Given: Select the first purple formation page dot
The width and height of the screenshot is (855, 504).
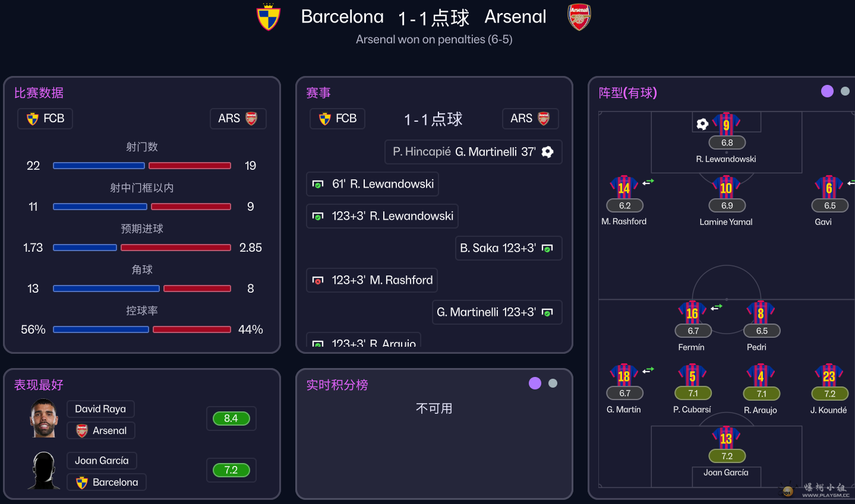Looking at the screenshot, I should (x=827, y=91).
